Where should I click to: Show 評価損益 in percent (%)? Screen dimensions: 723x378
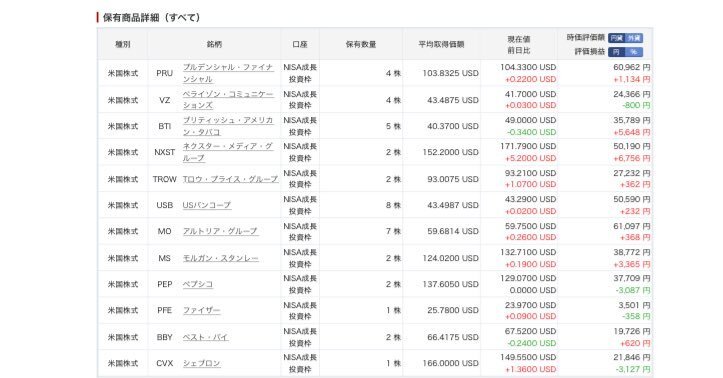(634, 52)
